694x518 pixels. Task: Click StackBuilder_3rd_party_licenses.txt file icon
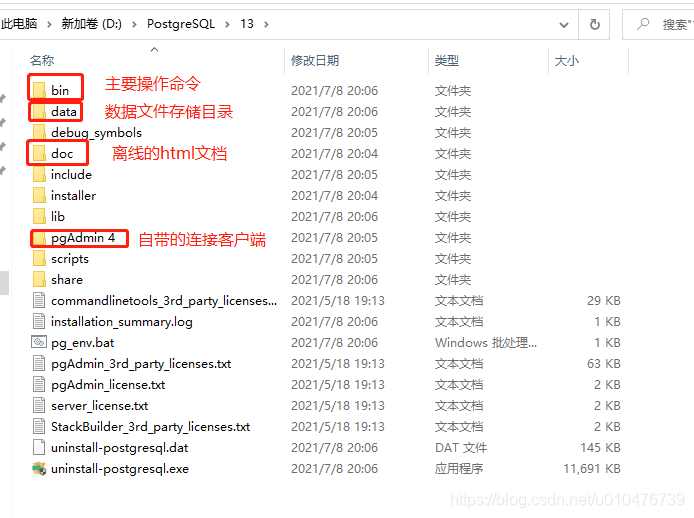(x=39, y=426)
